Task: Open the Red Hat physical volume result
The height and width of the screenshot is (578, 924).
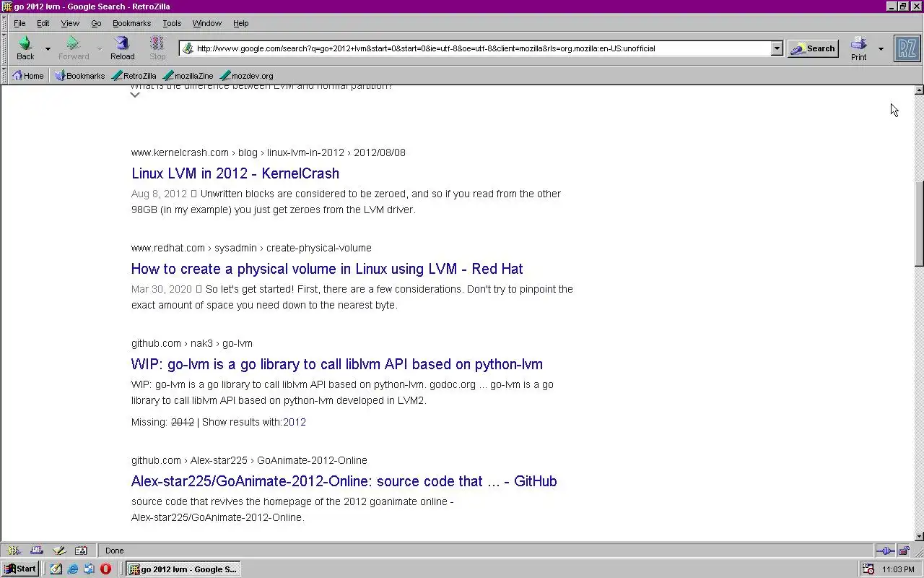Action: click(x=327, y=269)
